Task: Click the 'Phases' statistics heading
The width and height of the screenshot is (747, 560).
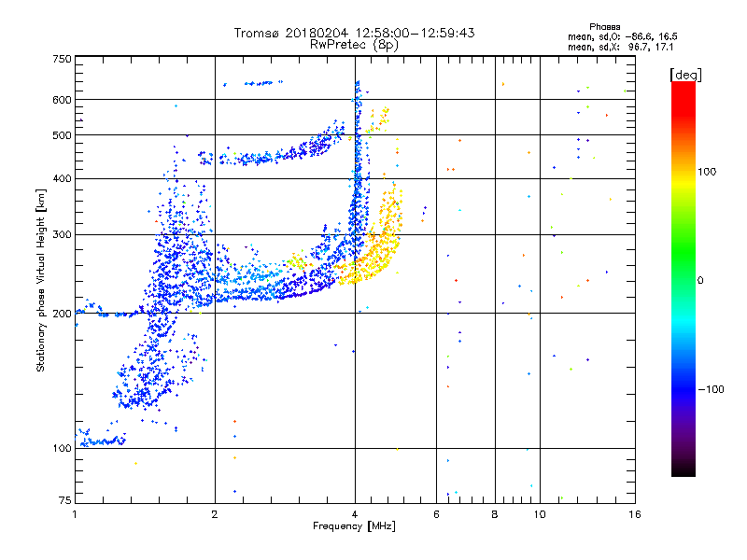Action: [604, 27]
